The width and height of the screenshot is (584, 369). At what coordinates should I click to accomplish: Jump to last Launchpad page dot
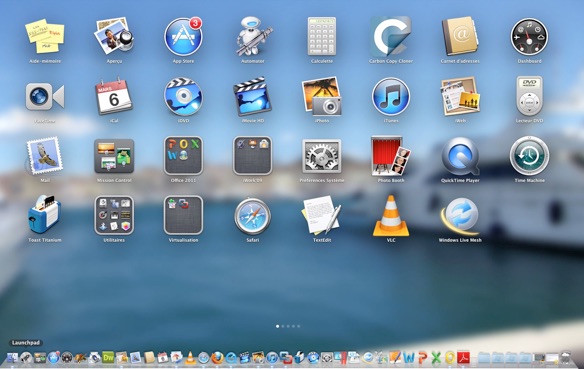coord(298,326)
